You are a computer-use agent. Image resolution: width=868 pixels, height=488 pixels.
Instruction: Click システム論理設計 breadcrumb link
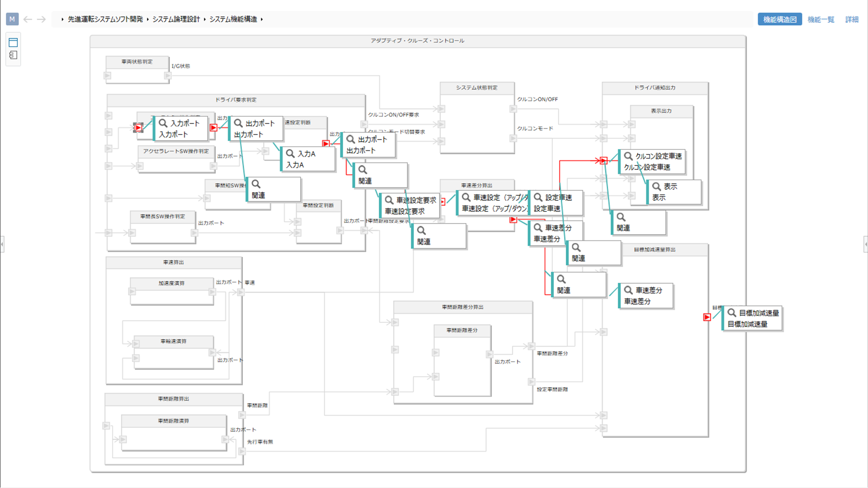176,19
